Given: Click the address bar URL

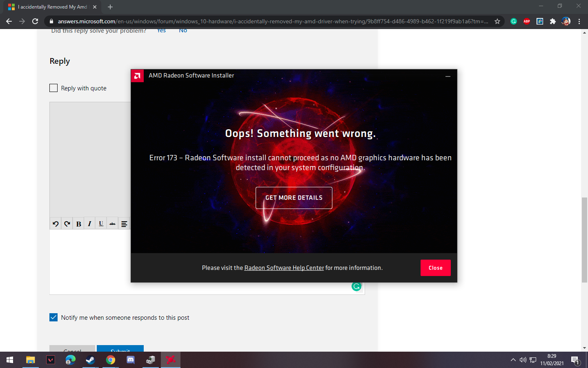Looking at the screenshot, I should coord(273,21).
